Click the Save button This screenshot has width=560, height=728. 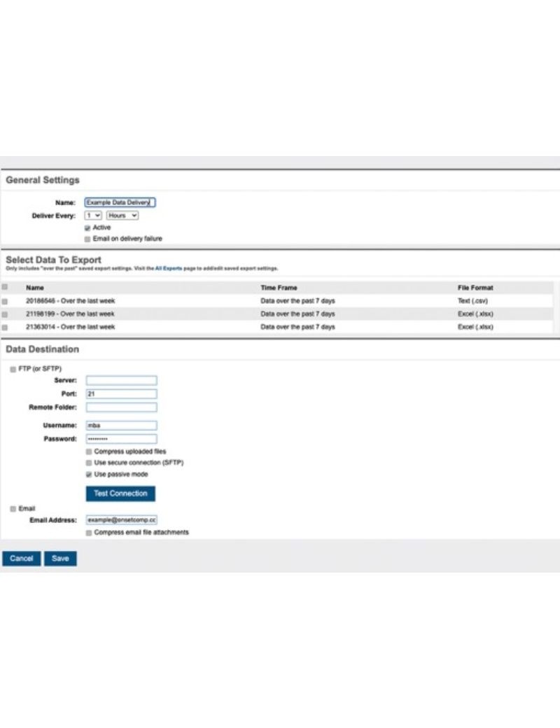[x=60, y=559]
